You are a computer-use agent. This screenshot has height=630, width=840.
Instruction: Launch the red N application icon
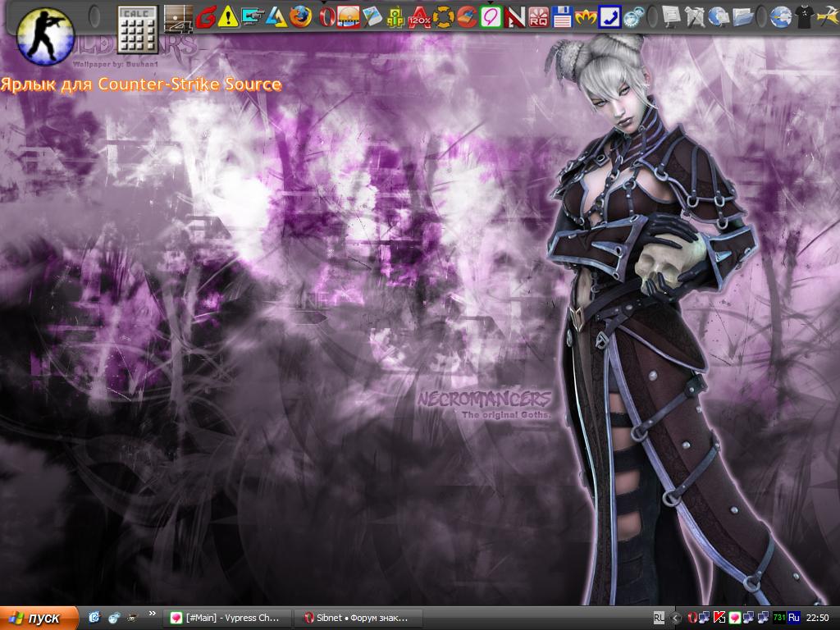click(514, 17)
